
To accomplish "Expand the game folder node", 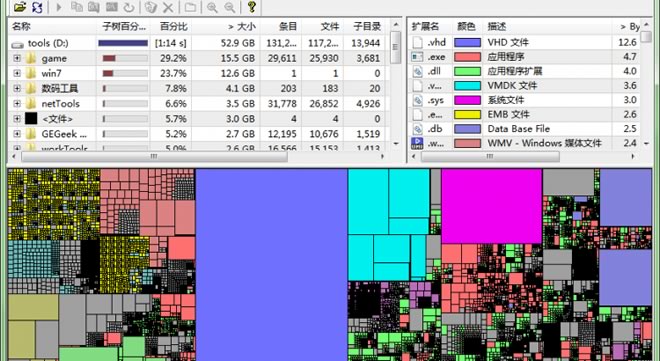I will 17,58.
